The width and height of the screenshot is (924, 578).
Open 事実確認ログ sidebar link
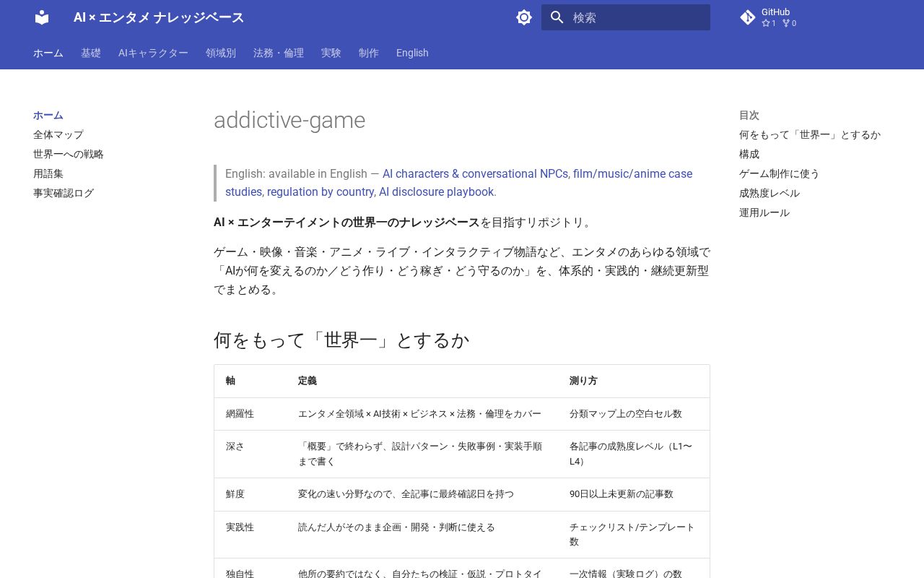(64, 193)
